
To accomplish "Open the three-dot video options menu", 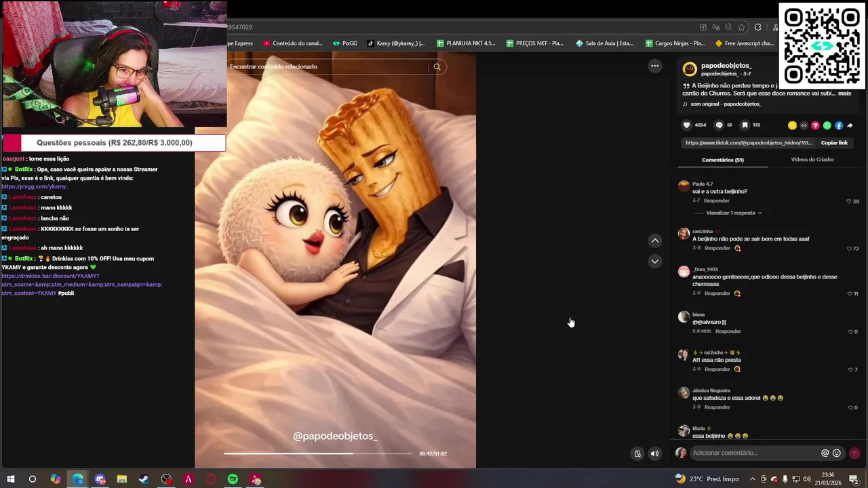I will click(x=654, y=66).
